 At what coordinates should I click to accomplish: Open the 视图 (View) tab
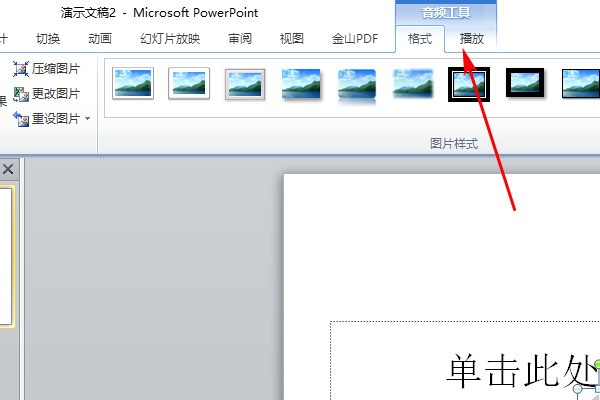pyautogui.click(x=292, y=39)
